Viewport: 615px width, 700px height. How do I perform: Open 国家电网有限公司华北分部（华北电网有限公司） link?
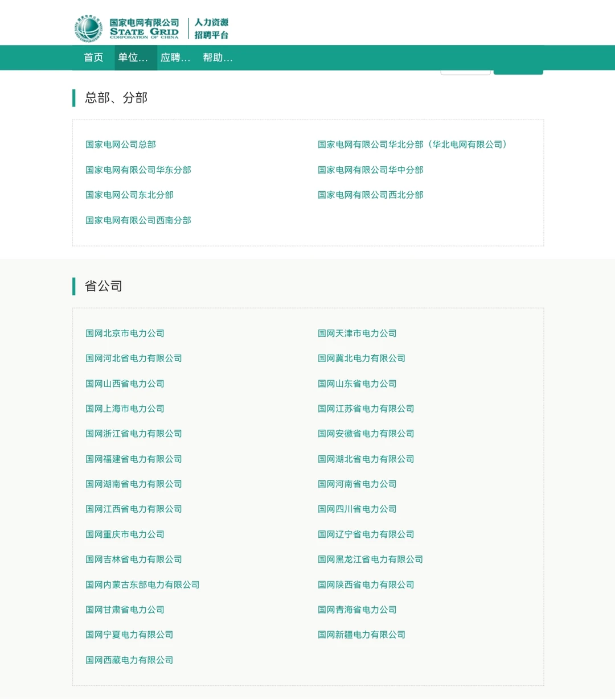[x=412, y=145]
